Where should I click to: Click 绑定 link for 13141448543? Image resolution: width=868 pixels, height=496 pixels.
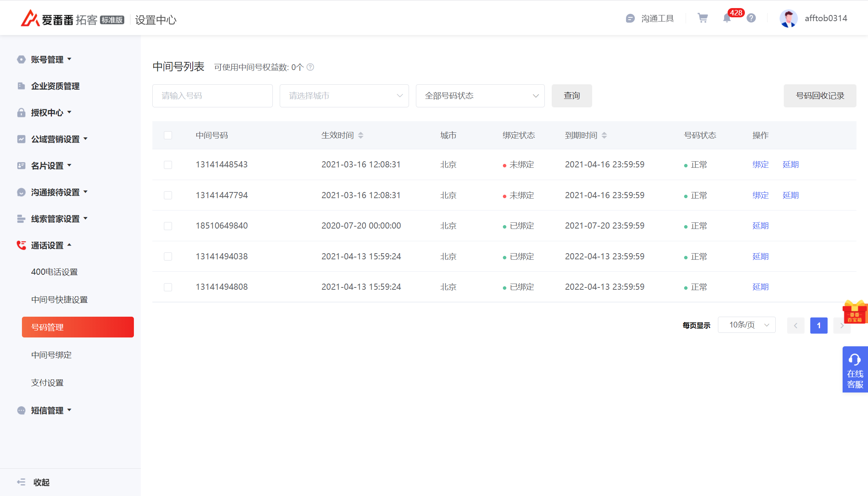(760, 165)
